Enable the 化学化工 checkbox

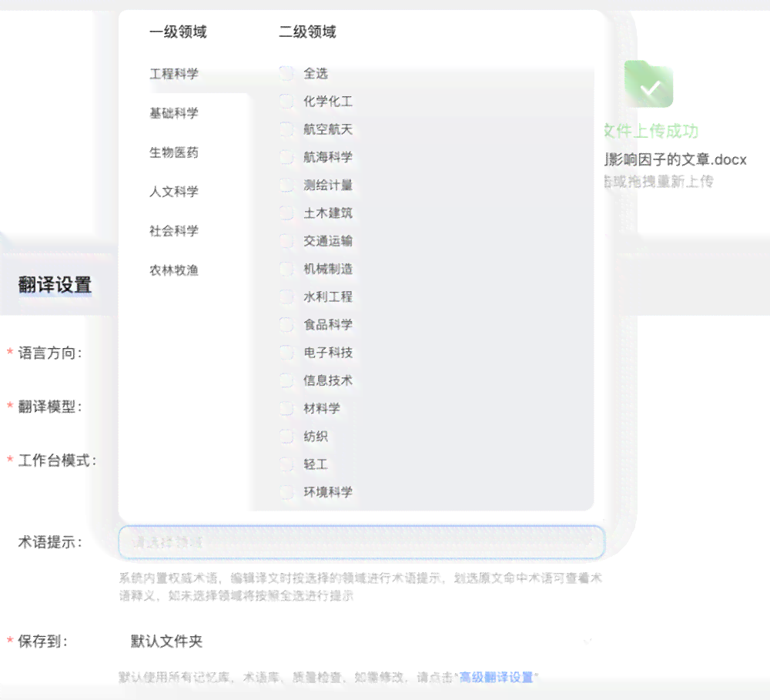coord(286,101)
